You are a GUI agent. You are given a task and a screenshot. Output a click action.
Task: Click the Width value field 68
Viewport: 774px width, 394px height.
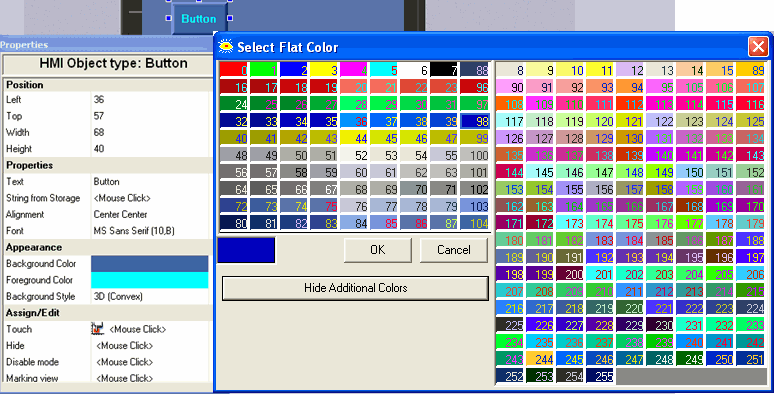pyautogui.click(x=150, y=132)
